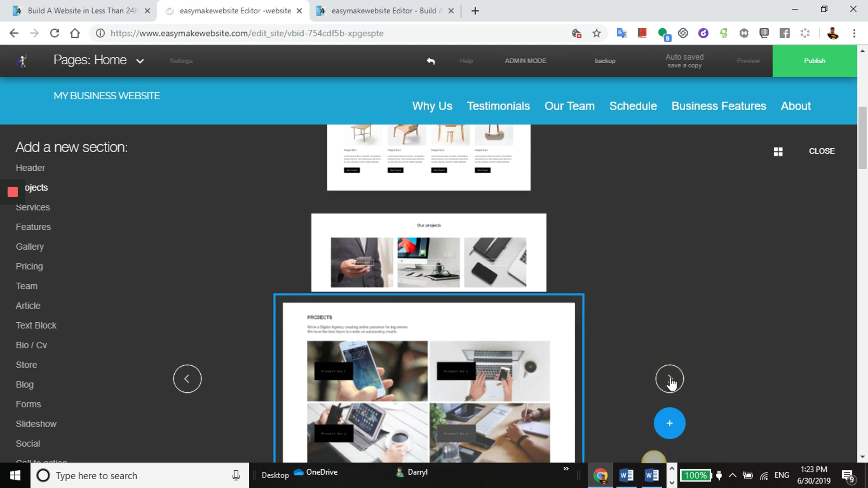The image size is (868, 488).
Task: Close the add section panel
Action: tap(821, 151)
